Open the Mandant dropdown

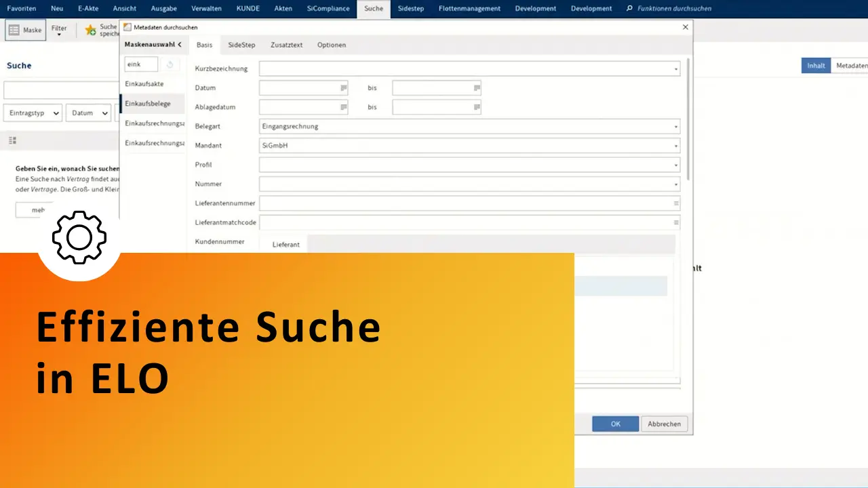(x=675, y=146)
